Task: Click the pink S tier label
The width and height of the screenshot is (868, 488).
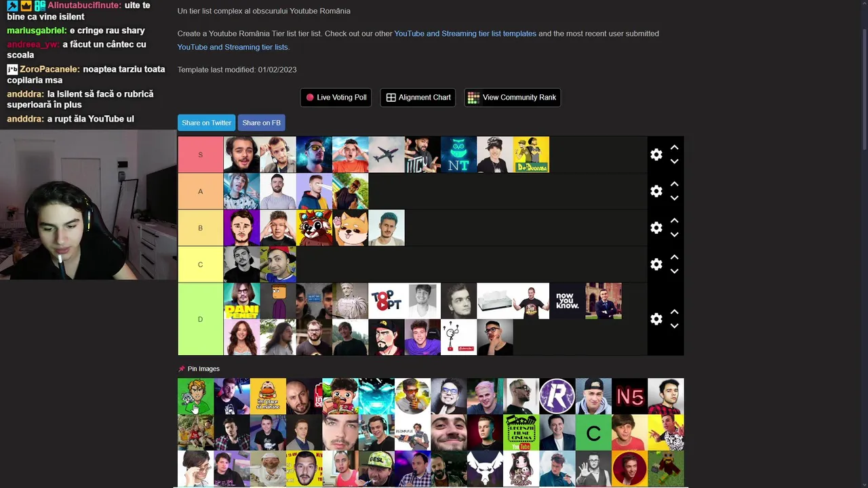Action: coord(200,155)
